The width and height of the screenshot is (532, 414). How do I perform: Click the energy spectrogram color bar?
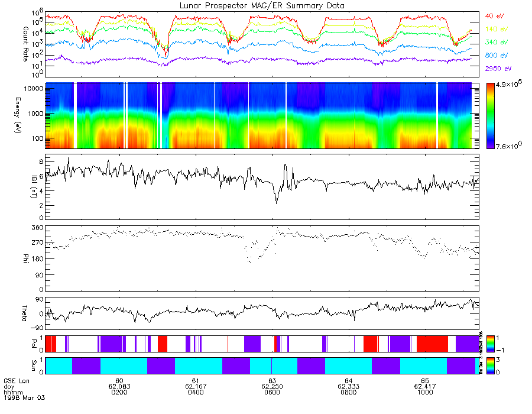[x=490, y=116]
